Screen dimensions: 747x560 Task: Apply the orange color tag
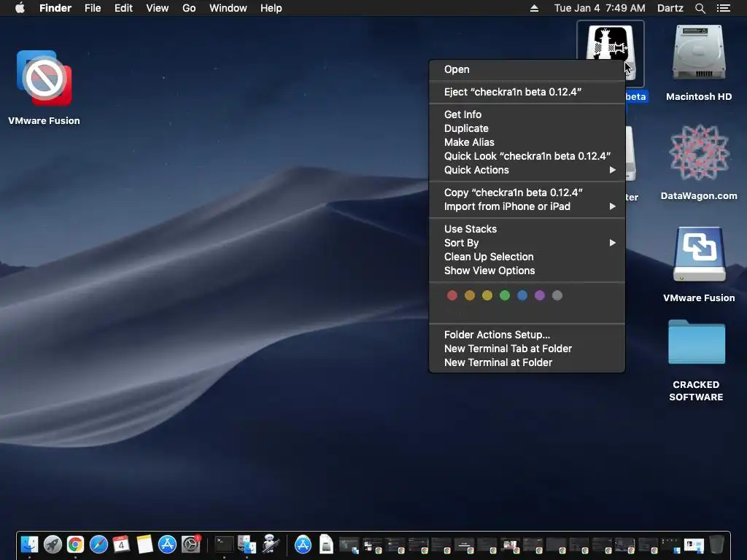[x=470, y=295]
